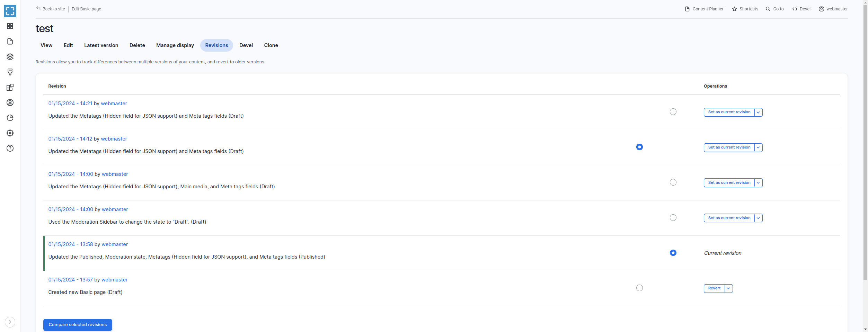Click the Content Planner page icon
Viewport: 868px width, 332px height.
(687, 9)
